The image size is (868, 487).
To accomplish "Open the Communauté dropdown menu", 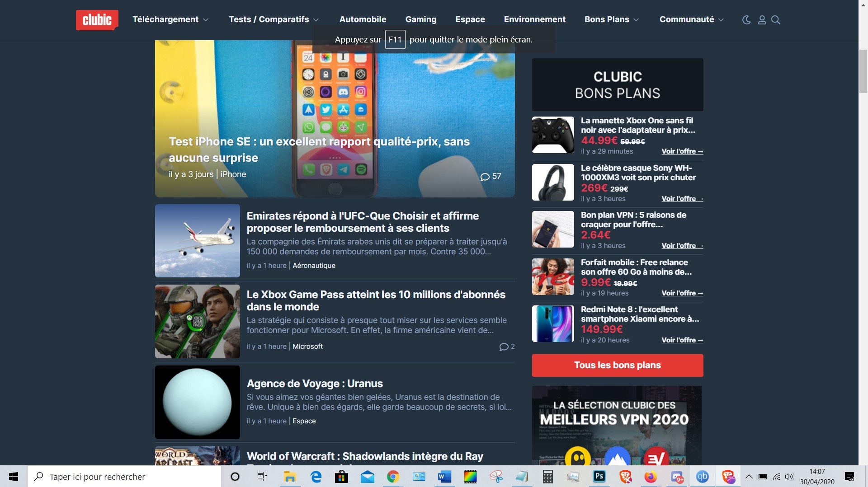I will [x=691, y=19].
